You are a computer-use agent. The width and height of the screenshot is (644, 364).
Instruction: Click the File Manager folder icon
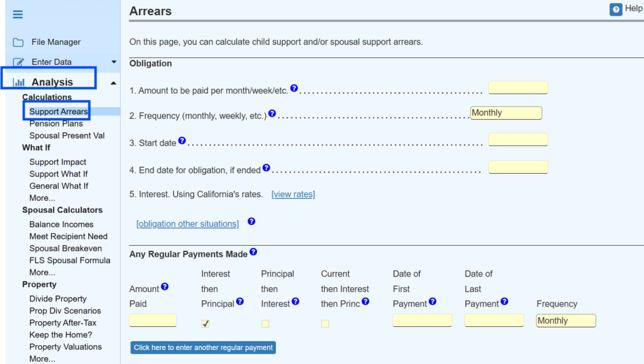tap(18, 42)
